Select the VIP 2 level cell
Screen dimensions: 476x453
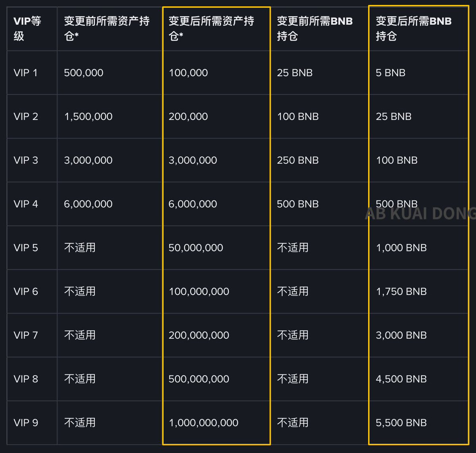tap(26, 117)
